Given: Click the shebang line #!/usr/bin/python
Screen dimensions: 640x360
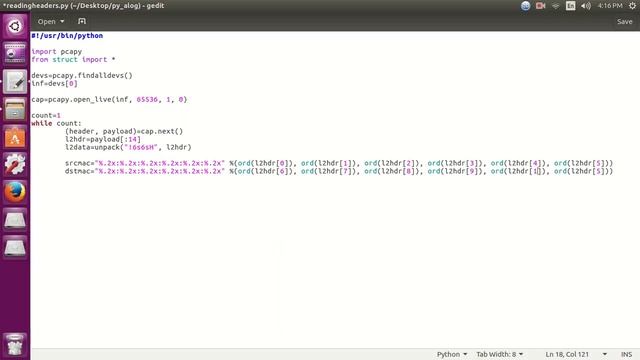Looking at the screenshot, I should pos(67,36).
